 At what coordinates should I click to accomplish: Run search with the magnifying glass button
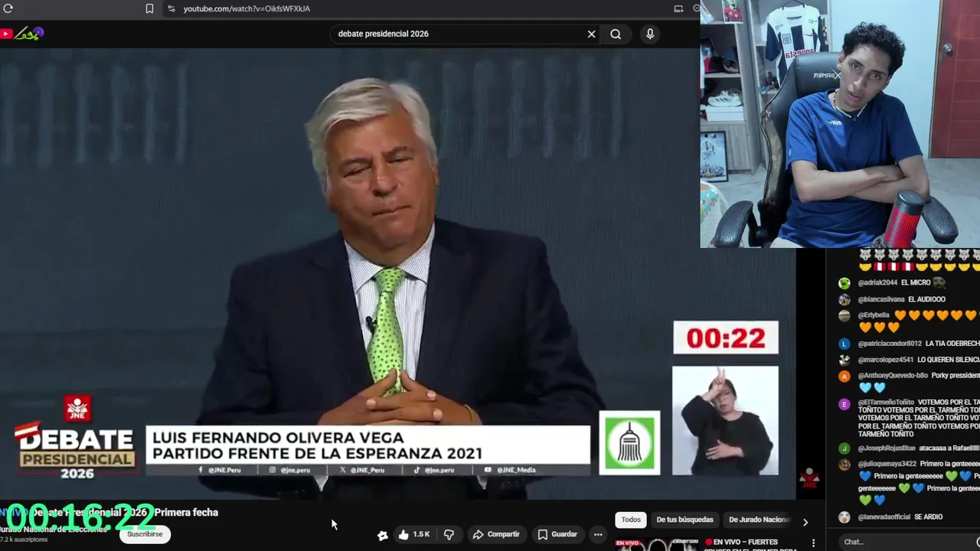coord(616,34)
